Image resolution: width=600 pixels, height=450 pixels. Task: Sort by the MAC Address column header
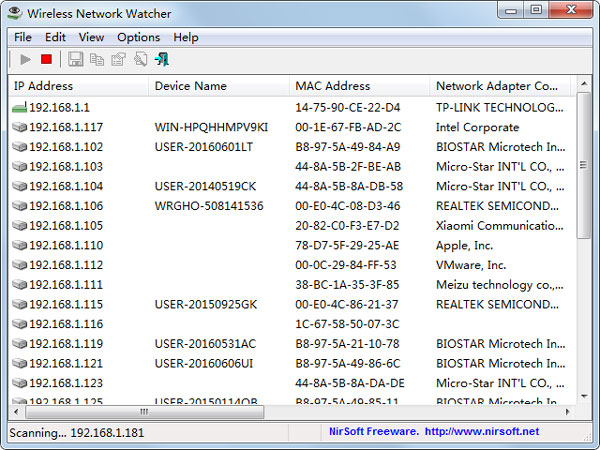359,86
